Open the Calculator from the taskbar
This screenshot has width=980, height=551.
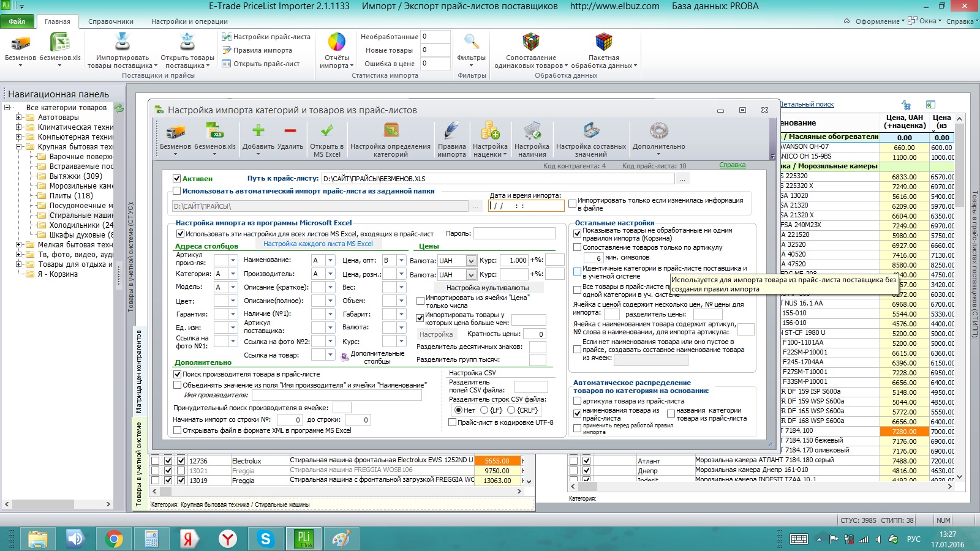(151, 539)
